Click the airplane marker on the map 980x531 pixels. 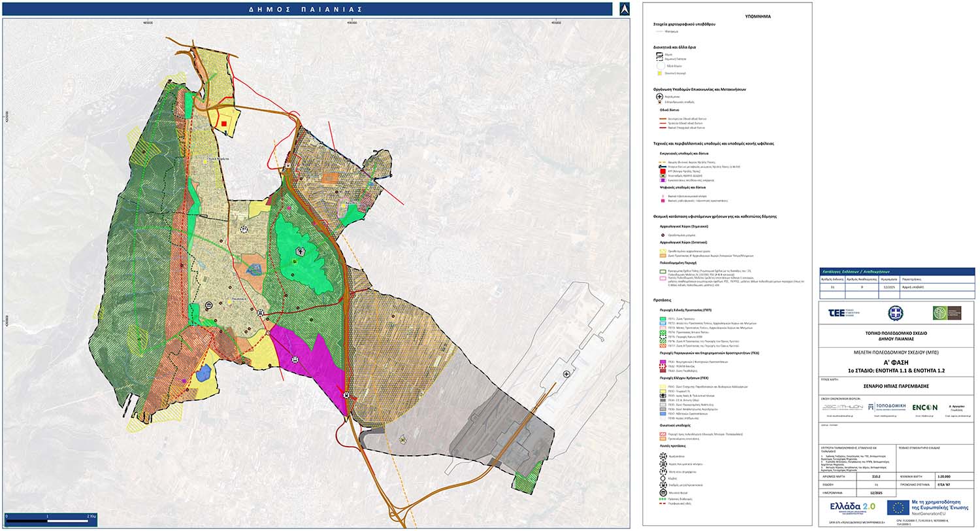566,373
